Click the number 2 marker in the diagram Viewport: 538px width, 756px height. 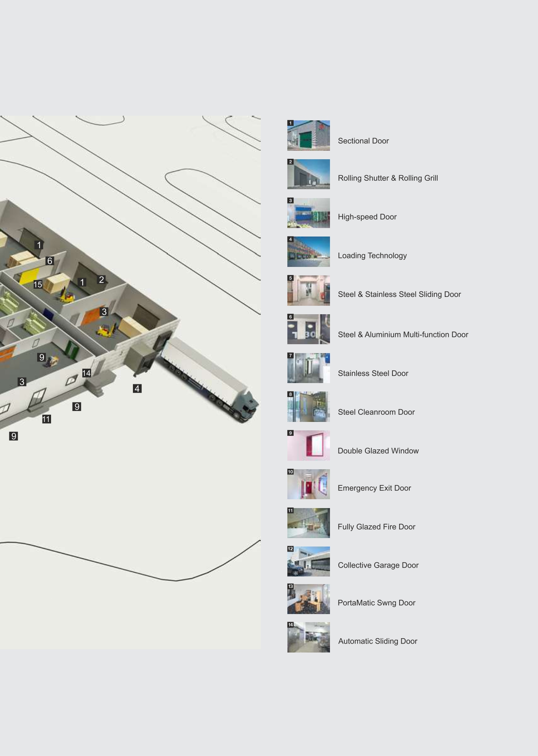pyautogui.click(x=101, y=280)
